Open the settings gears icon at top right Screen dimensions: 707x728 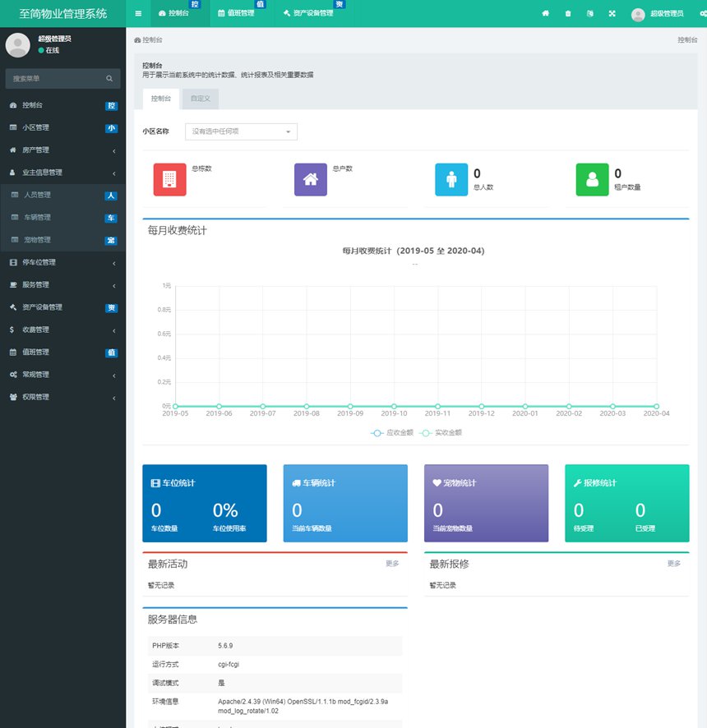click(702, 14)
